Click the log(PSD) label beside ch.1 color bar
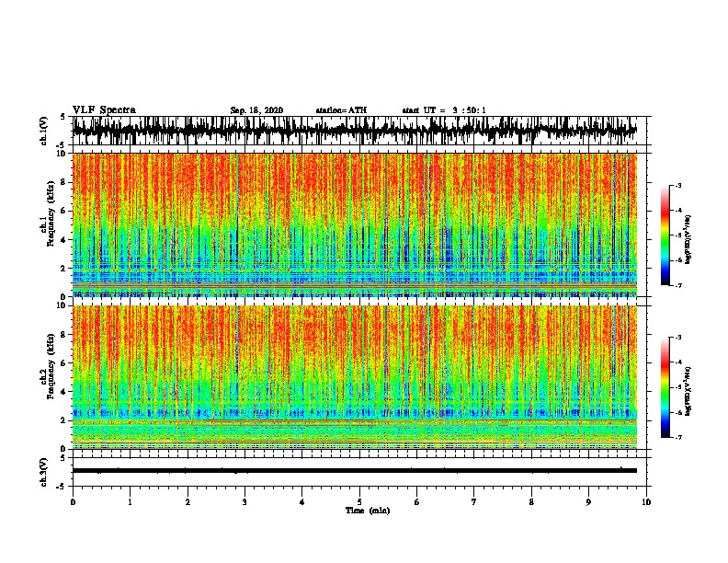This screenshot has width=728, height=563. (688, 240)
